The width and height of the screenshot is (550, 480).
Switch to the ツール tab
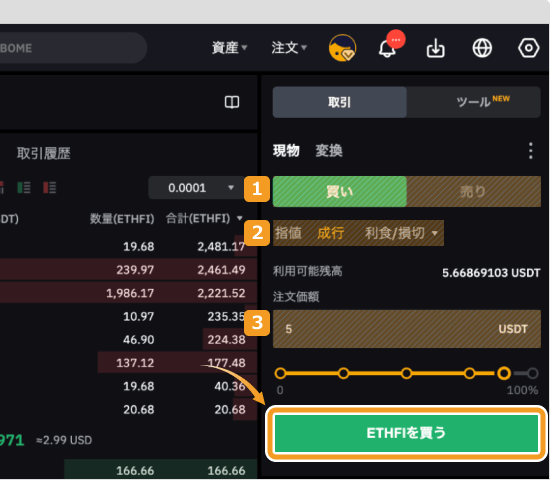point(474,102)
